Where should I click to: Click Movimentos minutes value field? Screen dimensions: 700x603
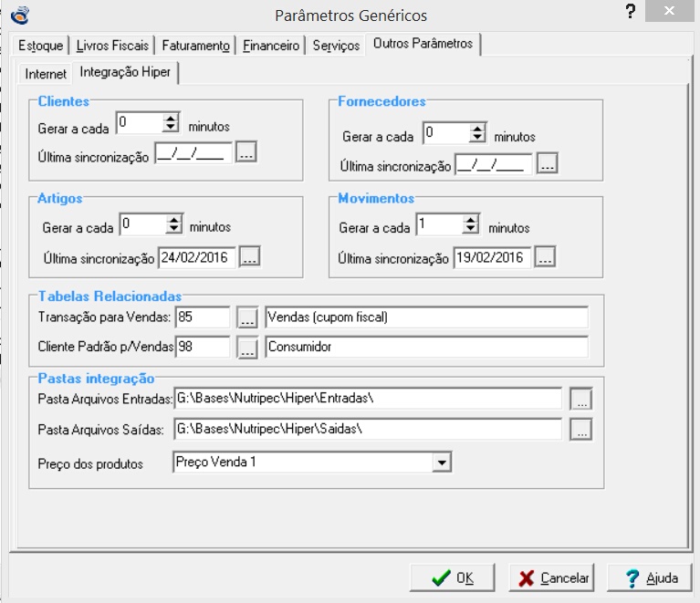[439, 224]
